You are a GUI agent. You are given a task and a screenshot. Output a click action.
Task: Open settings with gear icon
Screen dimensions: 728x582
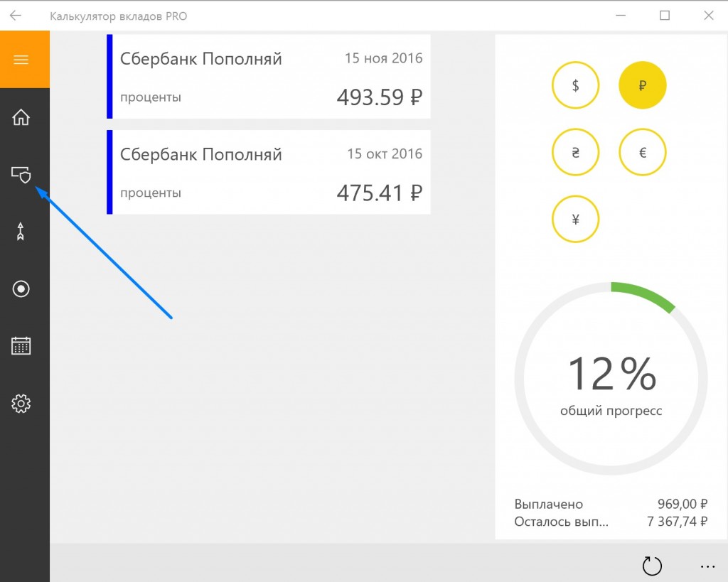point(21,404)
